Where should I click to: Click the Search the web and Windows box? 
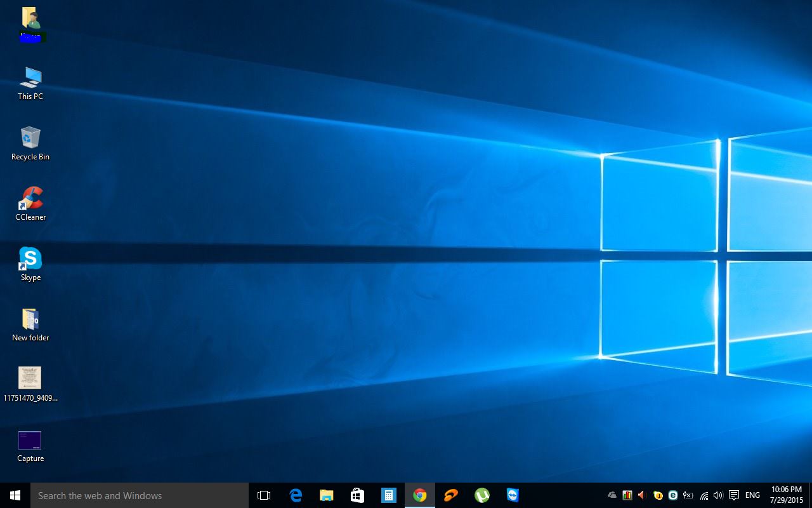coord(140,495)
